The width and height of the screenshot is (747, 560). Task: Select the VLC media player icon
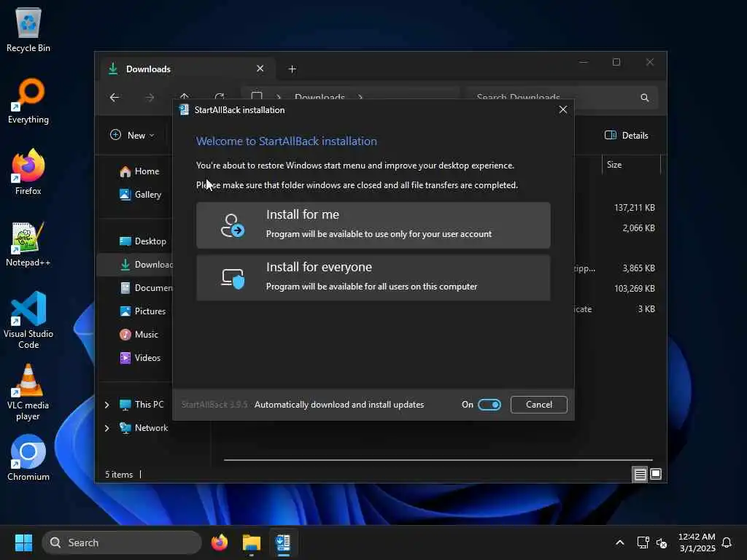tap(28, 392)
